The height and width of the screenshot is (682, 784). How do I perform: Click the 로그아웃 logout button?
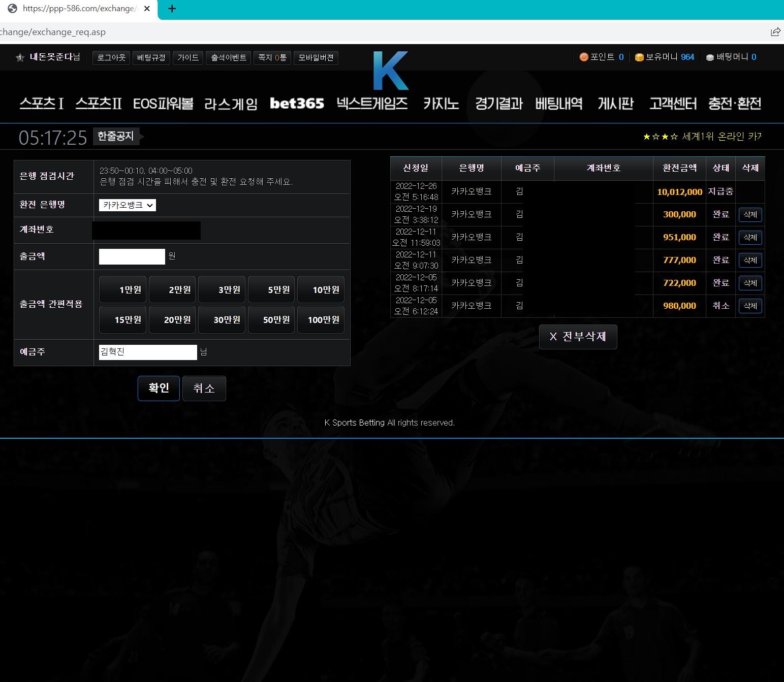pos(111,58)
